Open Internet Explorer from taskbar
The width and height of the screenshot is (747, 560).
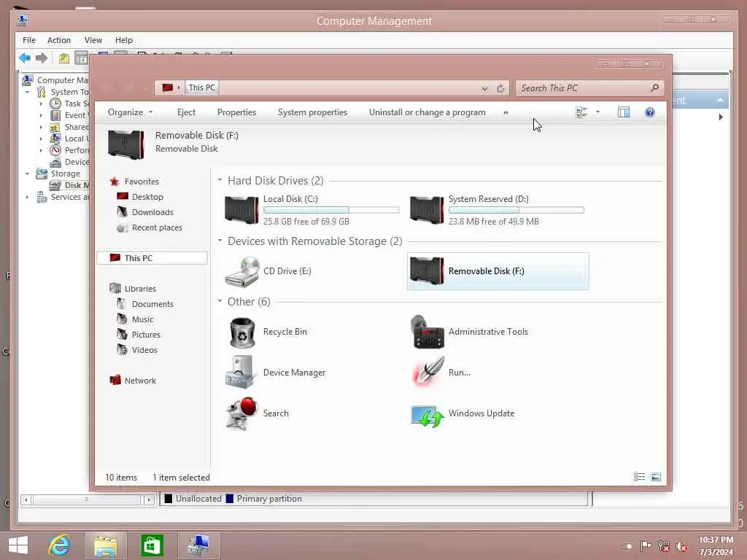(59, 545)
